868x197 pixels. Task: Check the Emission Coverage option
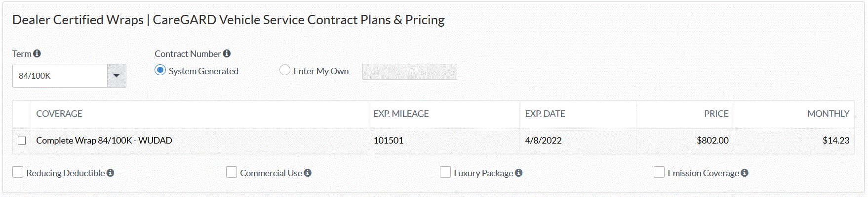[659, 172]
